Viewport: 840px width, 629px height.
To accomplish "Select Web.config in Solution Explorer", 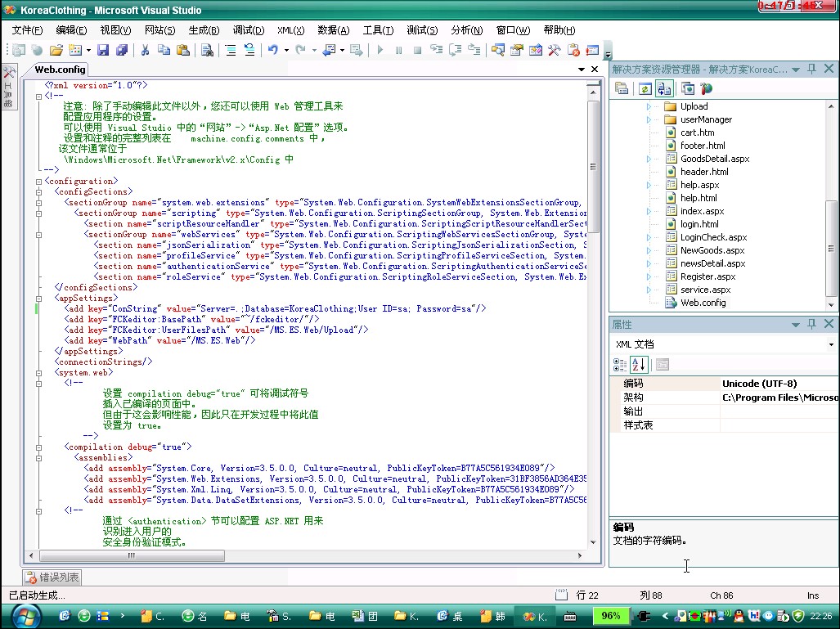I will (x=703, y=303).
